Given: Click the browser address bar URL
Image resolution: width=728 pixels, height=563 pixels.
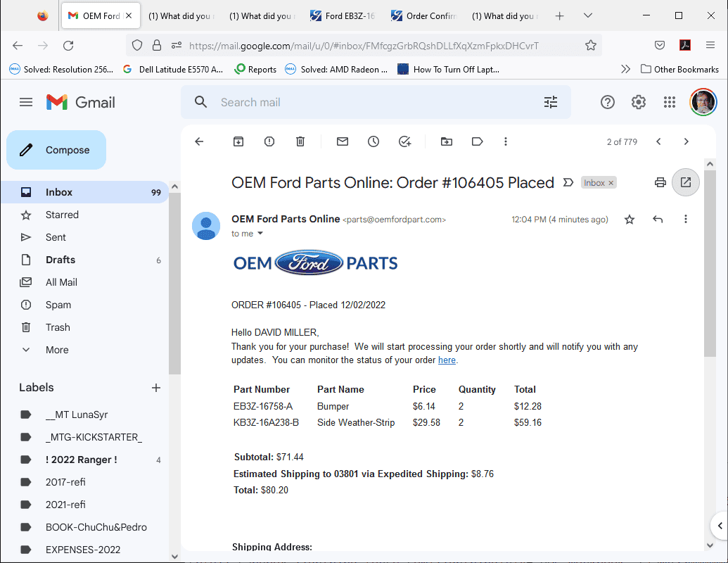Looking at the screenshot, I should tap(364, 46).
